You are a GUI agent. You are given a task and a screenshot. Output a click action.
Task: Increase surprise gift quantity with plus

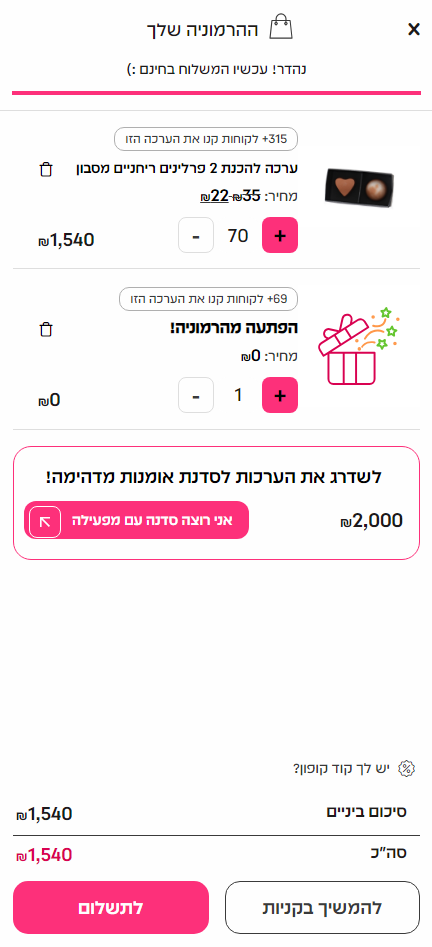tap(280, 395)
